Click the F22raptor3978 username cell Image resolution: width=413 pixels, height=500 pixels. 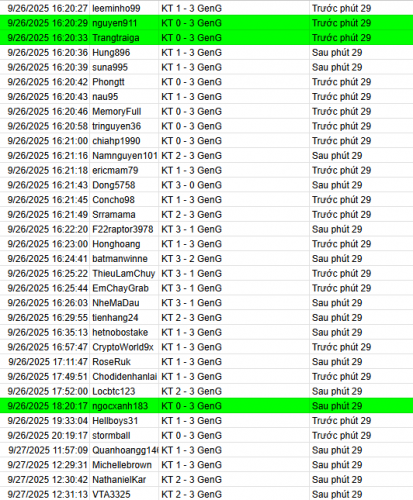[124, 229]
